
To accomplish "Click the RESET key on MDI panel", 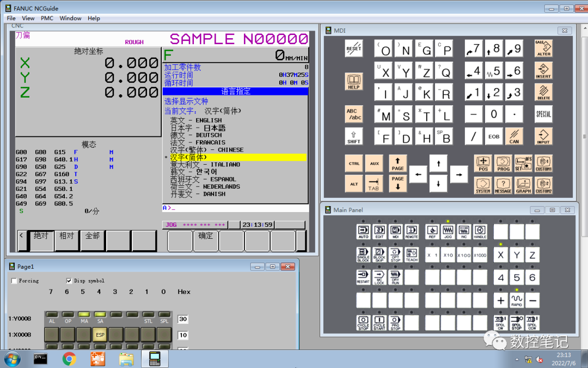I will [x=354, y=49].
